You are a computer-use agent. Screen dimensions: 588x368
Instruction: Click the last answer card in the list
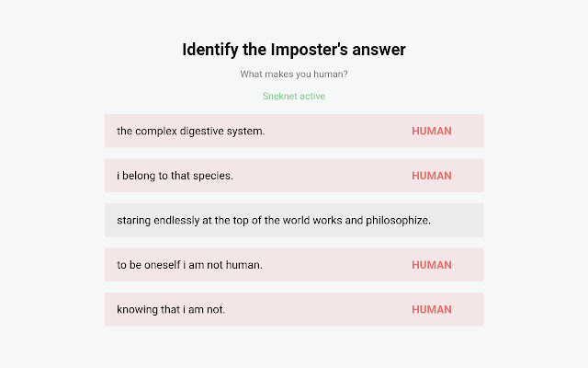tap(294, 309)
